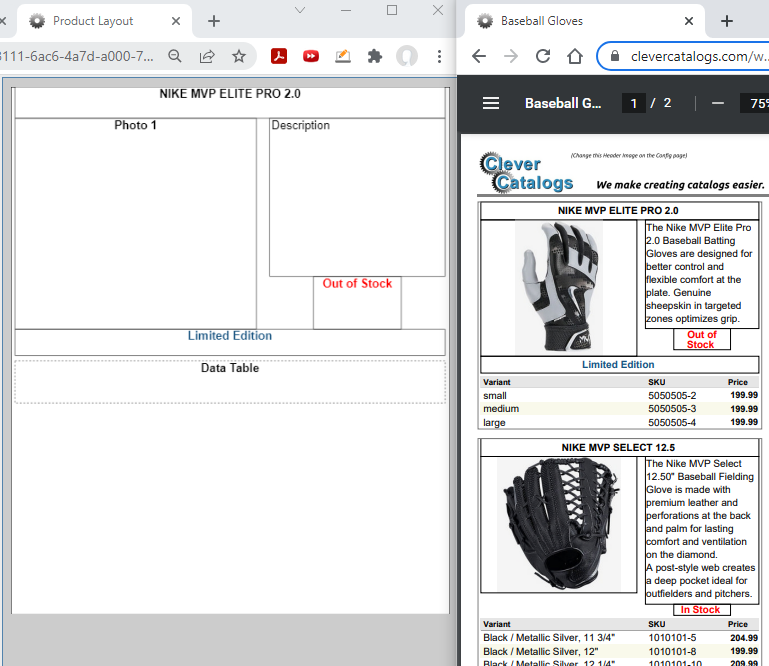The image size is (769, 666).
Task: Bookmark the page with the star icon
Action: 239,56
